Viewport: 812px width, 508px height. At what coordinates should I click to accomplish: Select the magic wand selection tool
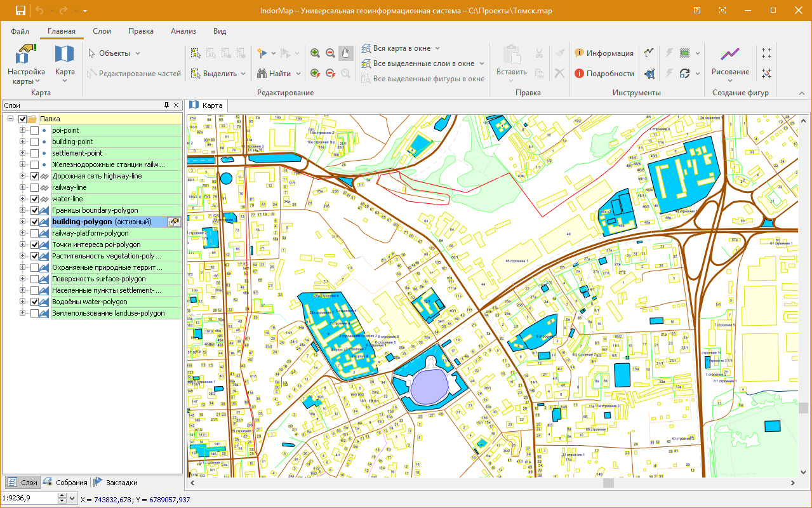coord(263,53)
